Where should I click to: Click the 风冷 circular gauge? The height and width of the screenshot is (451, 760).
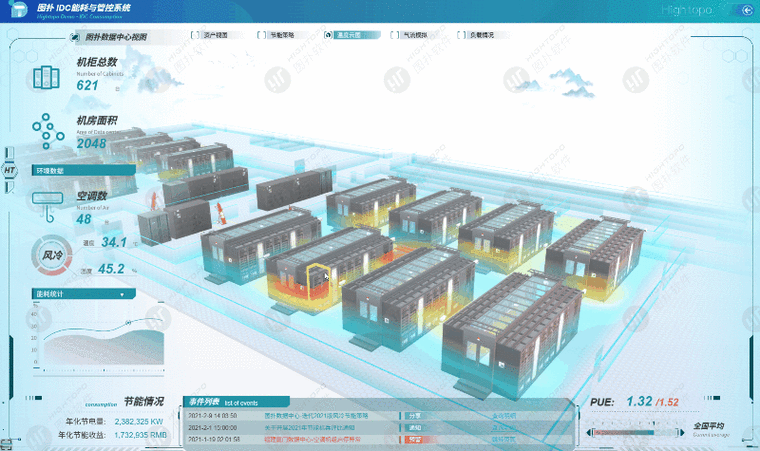[x=52, y=255]
